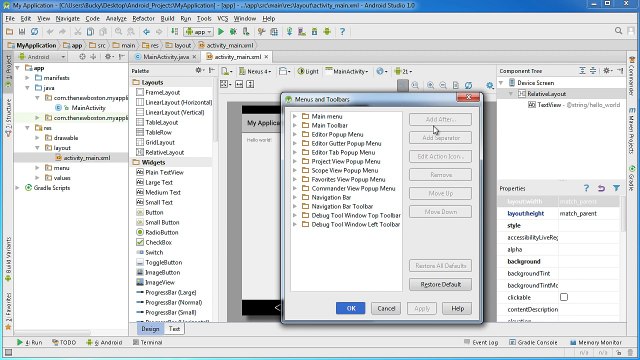The width and height of the screenshot is (640, 360).
Task: Click the layout:height value match_parent
Action: [589, 213]
